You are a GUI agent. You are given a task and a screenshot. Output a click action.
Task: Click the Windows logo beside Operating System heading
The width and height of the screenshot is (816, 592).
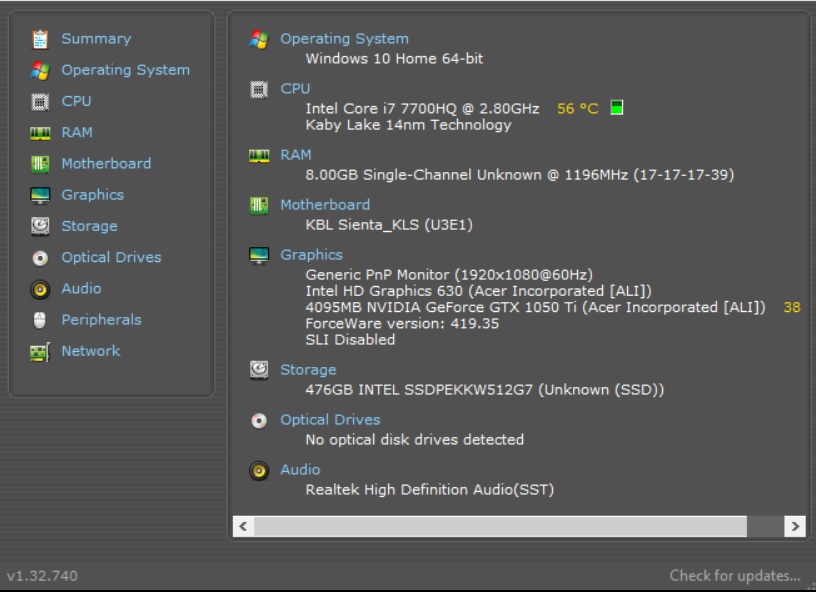[260, 38]
